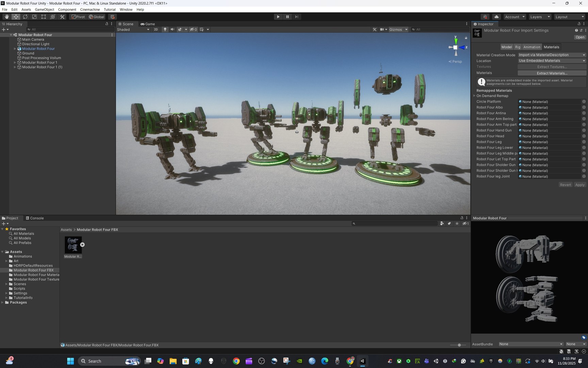Lock the Inspector panel
The height and width of the screenshot is (368, 588).
click(579, 24)
